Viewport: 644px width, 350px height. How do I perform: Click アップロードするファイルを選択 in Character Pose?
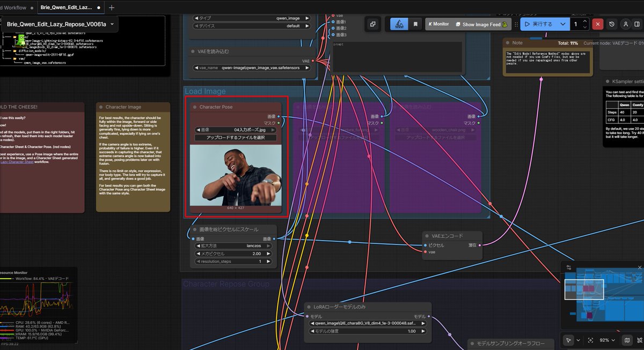pyautogui.click(x=236, y=138)
